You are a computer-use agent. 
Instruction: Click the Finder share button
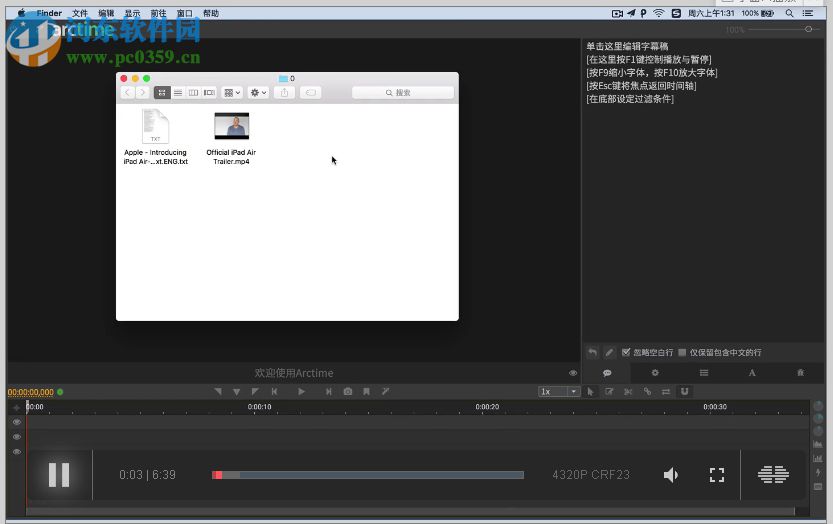(284, 92)
